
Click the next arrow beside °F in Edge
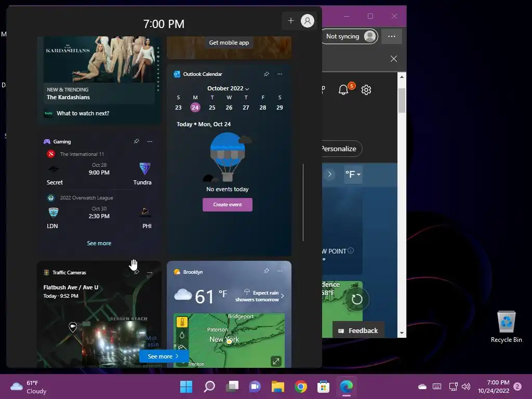click(329, 175)
